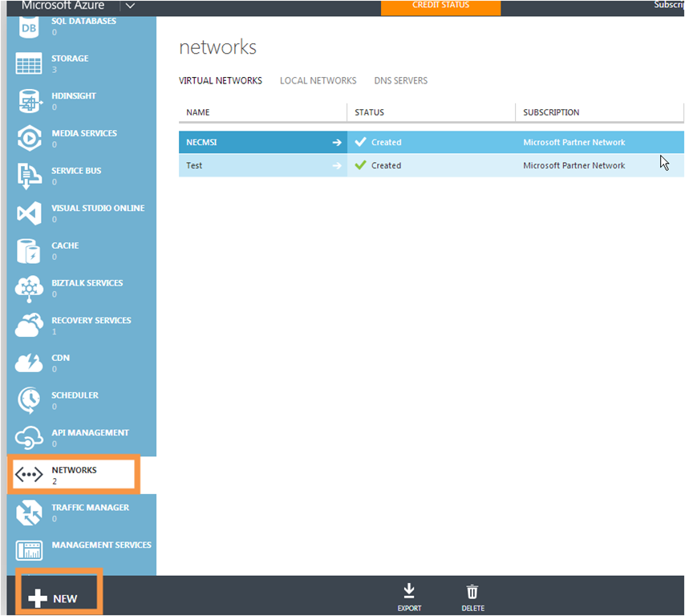Open Service Bus label in sidebar
This screenshot has height=616, width=685.
[x=76, y=171]
